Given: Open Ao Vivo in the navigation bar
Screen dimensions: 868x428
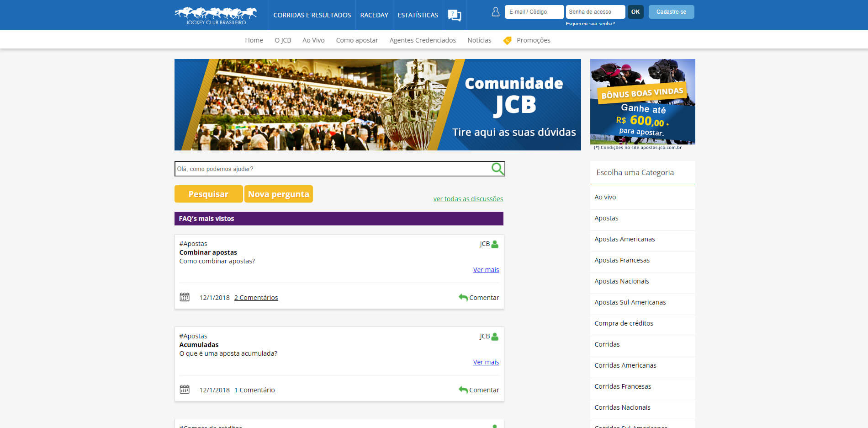Looking at the screenshot, I should point(313,40).
